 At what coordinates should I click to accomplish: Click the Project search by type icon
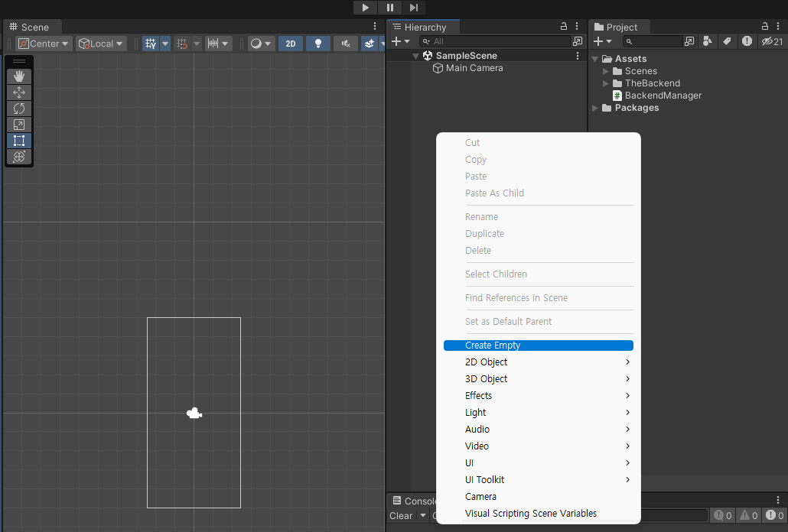[708, 41]
